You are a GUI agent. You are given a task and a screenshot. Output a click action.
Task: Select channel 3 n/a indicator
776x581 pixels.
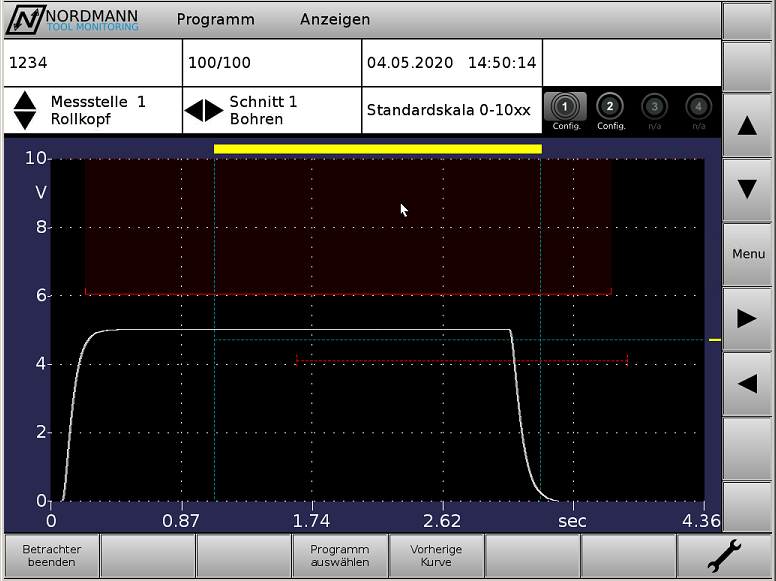tap(654, 110)
